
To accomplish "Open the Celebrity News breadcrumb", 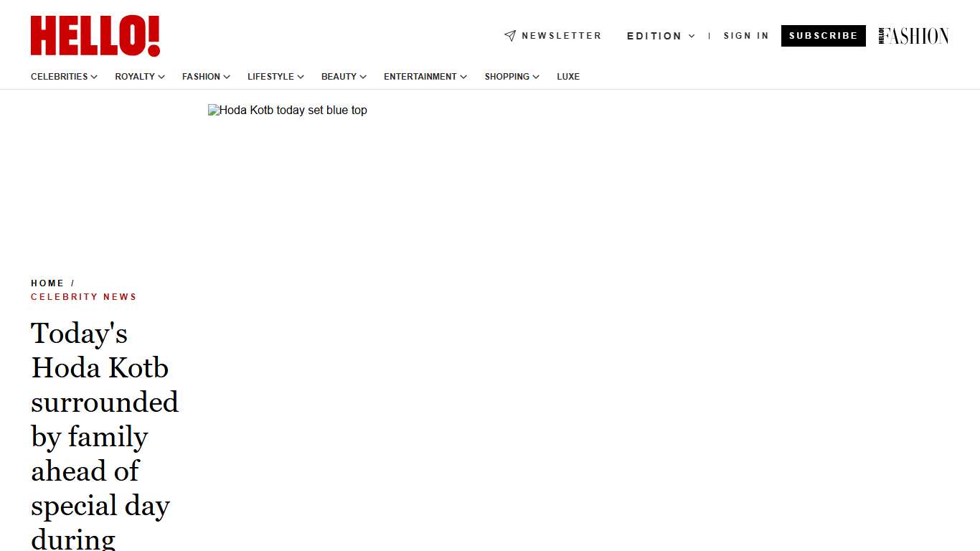I will click(84, 297).
